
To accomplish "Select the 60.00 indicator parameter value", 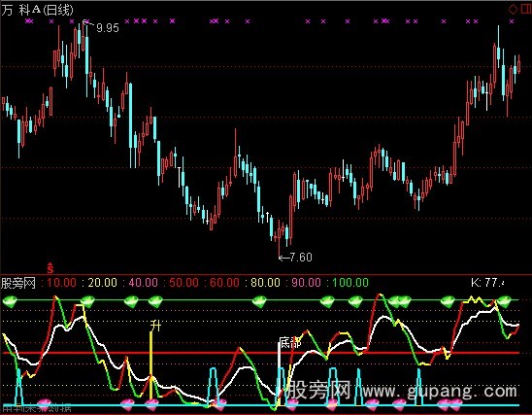I will [224, 283].
